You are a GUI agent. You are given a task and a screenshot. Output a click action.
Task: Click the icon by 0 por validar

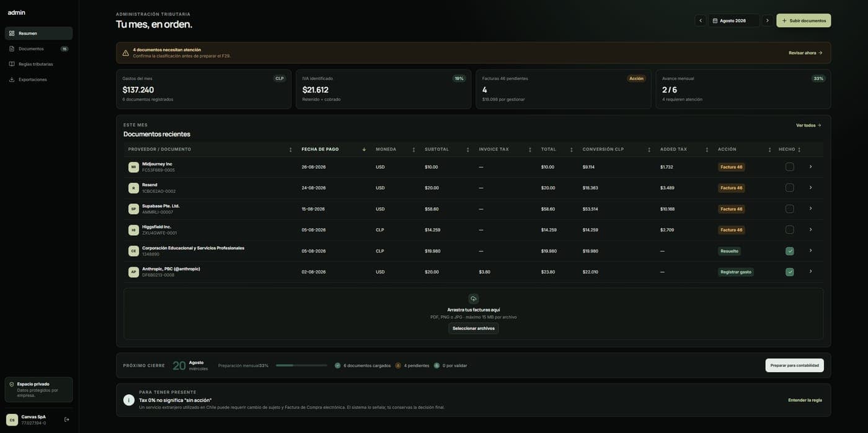(436, 365)
